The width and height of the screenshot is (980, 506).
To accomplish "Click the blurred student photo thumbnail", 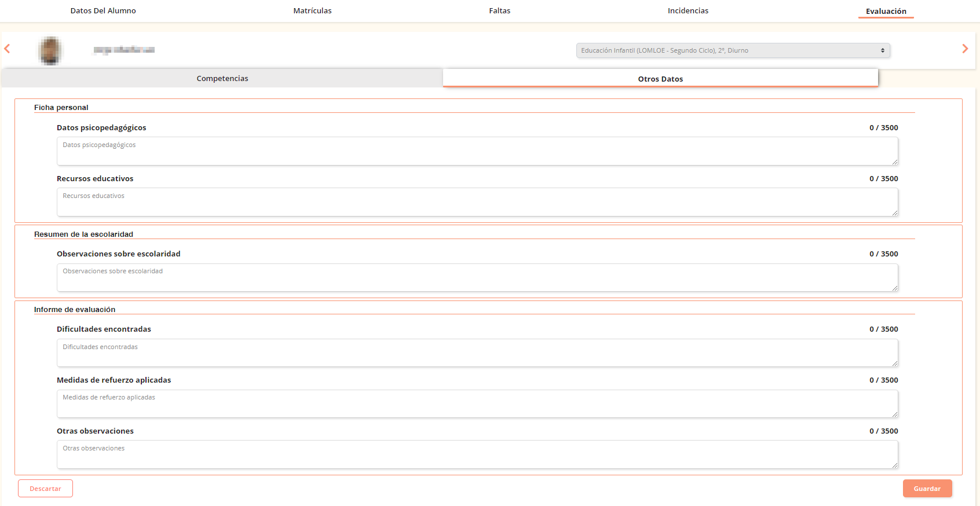I will pos(50,50).
